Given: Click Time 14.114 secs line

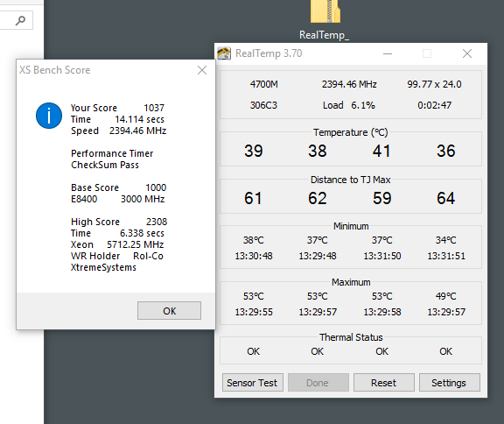Looking at the screenshot, I should click(117, 119).
